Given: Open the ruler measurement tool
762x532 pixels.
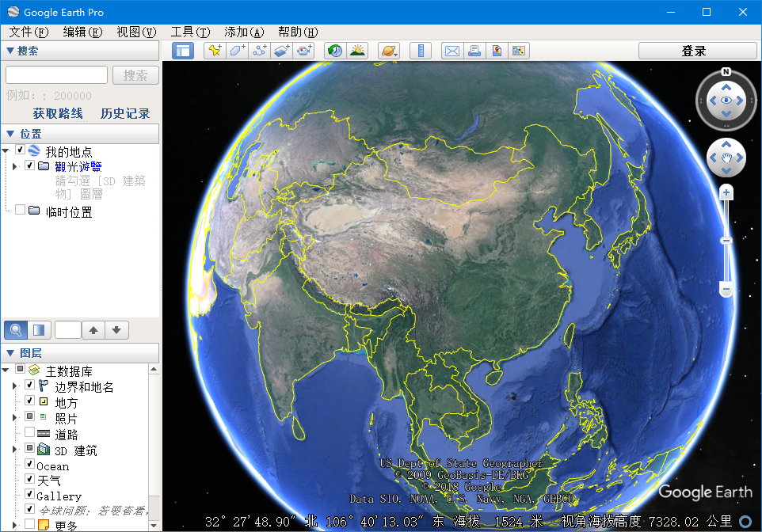Looking at the screenshot, I should 421,51.
